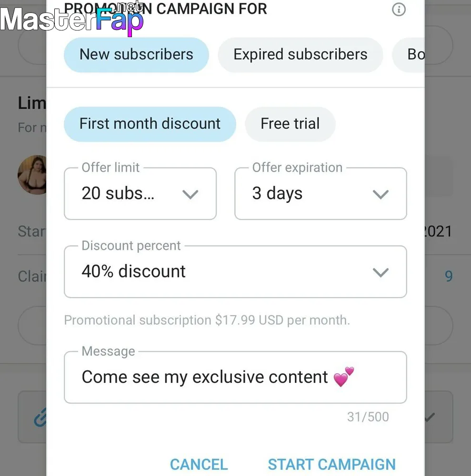The image size is (471, 476).
Task: Open the 3 days expiration dropdown
Action: [321, 194]
